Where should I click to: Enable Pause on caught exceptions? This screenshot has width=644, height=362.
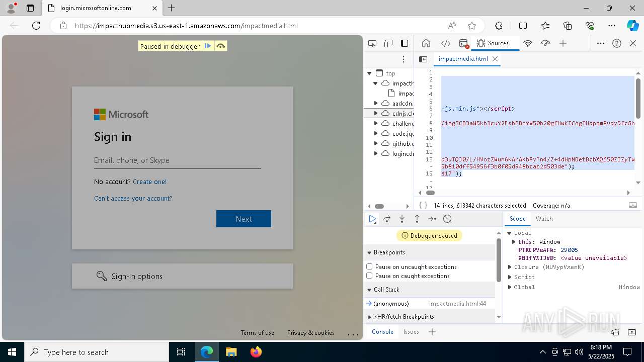pos(369,276)
